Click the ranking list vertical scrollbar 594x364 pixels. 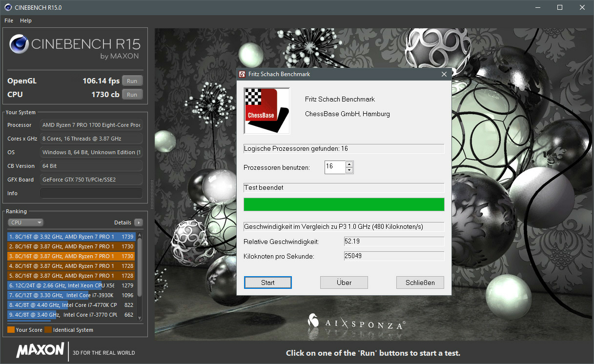140,276
